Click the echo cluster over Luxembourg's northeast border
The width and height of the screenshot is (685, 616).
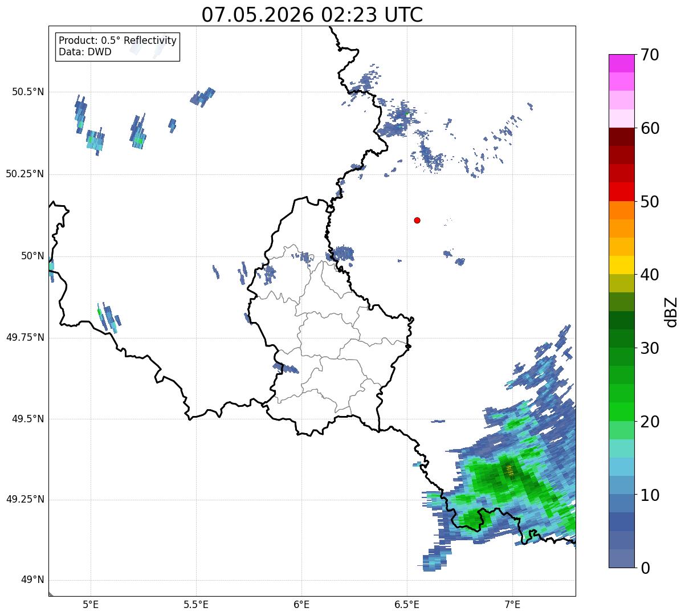(343, 254)
